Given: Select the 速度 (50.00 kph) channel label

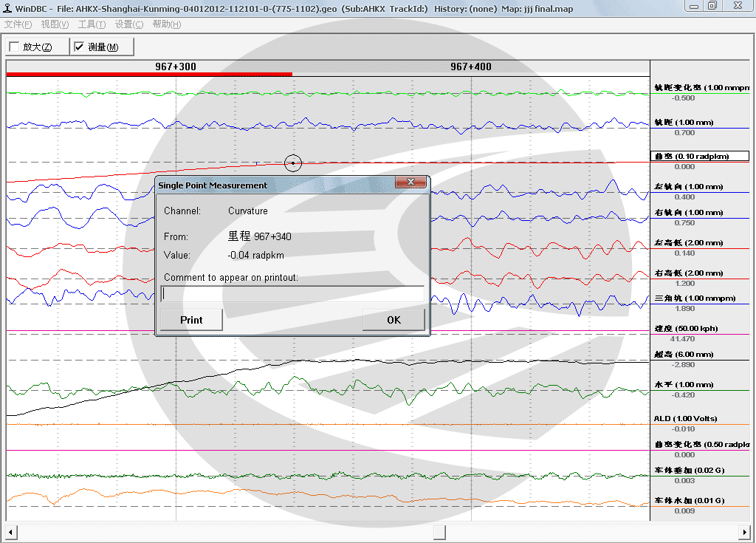Looking at the screenshot, I should coord(686,329).
